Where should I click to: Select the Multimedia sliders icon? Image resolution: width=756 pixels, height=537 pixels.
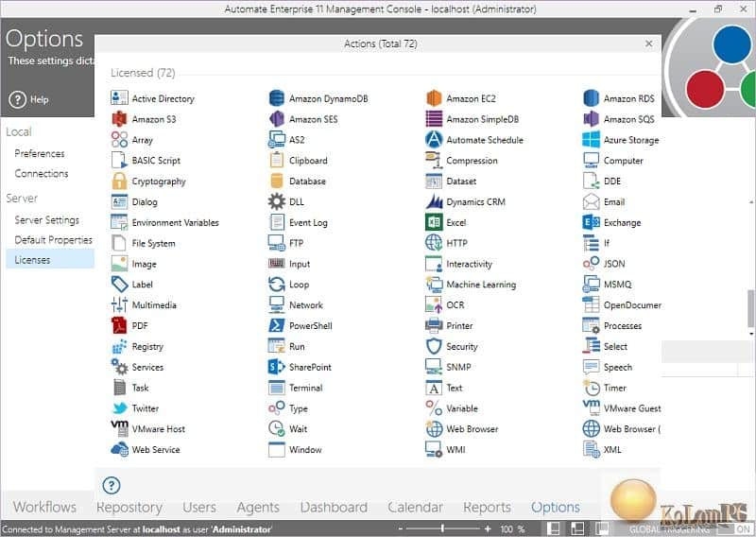[x=119, y=305]
